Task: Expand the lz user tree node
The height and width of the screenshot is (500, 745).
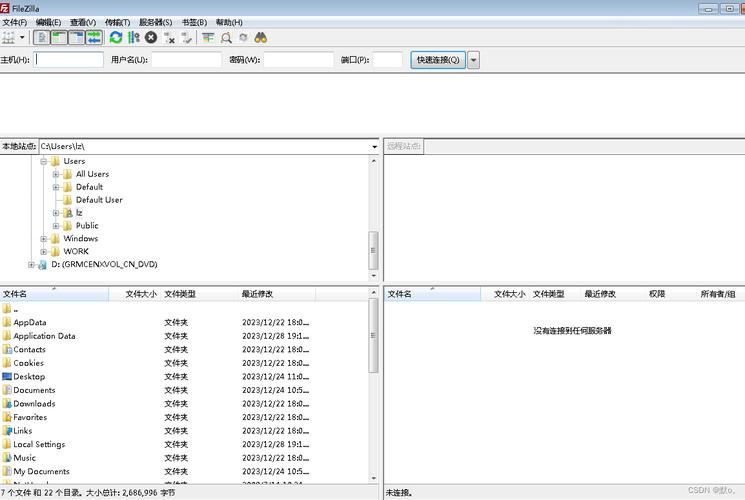Action: [56, 213]
